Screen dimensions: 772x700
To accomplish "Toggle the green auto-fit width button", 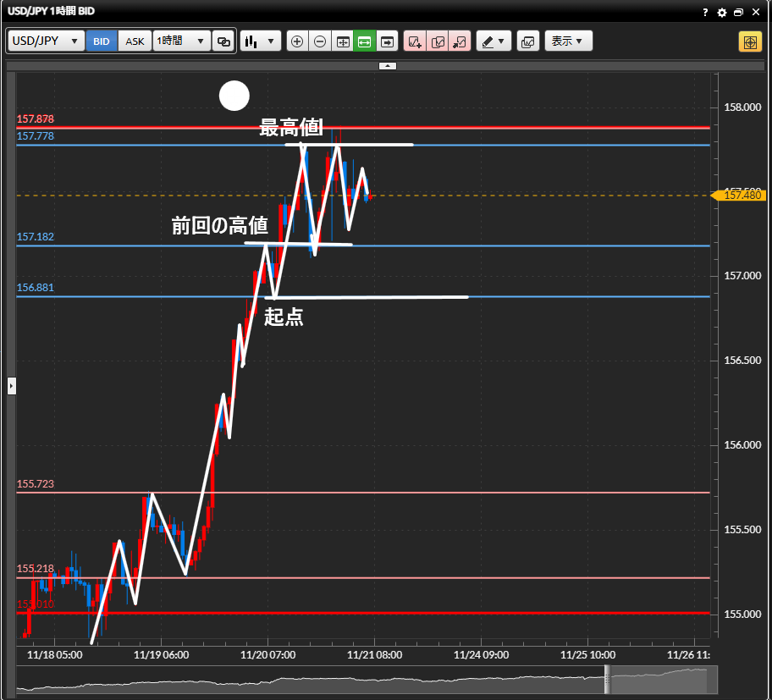I will (x=364, y=41).
